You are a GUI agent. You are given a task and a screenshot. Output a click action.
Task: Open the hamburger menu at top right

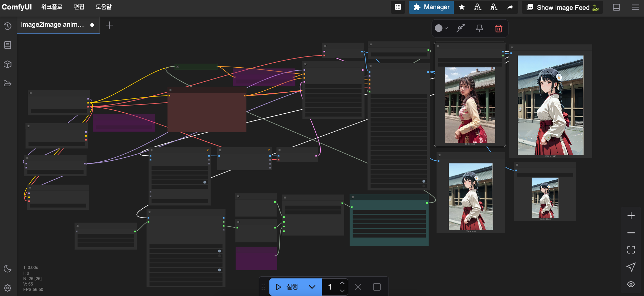pos(635,7)
